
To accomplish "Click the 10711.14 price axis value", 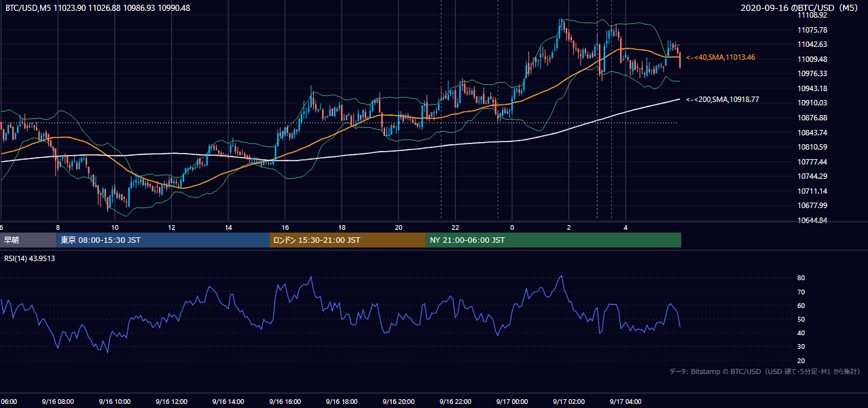I will pyautogui.click(x=812, y=191).
